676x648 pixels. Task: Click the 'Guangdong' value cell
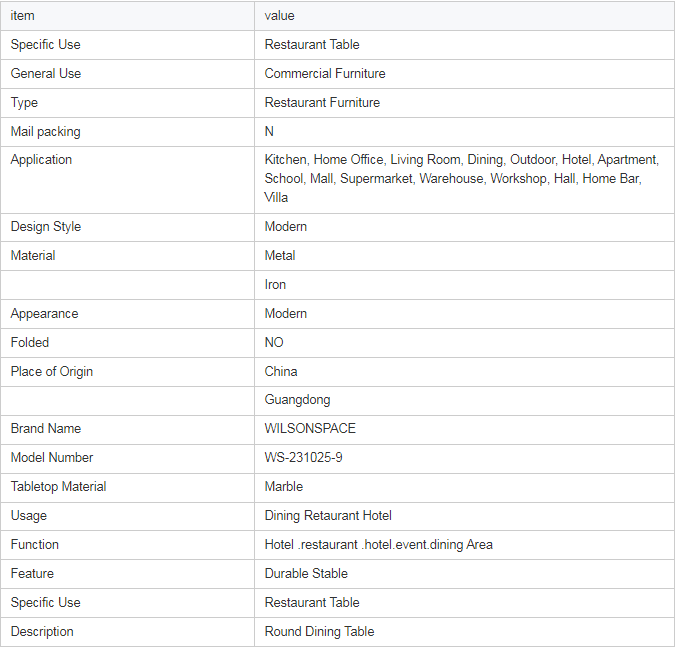[x=297, y=400]
